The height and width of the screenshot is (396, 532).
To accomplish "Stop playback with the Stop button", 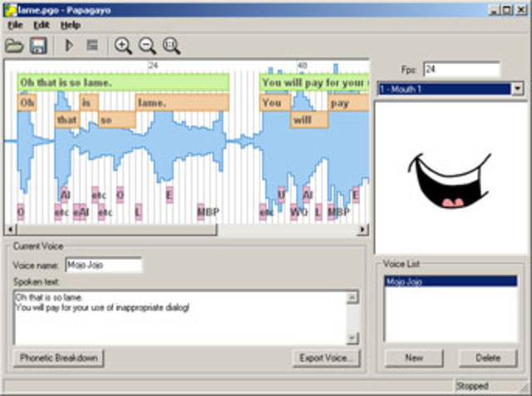I will [x=92, y=45].
